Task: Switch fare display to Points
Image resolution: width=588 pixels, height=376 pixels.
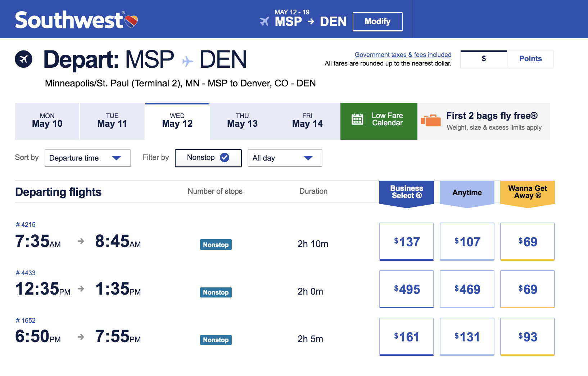Action: [x=530, y=59]
